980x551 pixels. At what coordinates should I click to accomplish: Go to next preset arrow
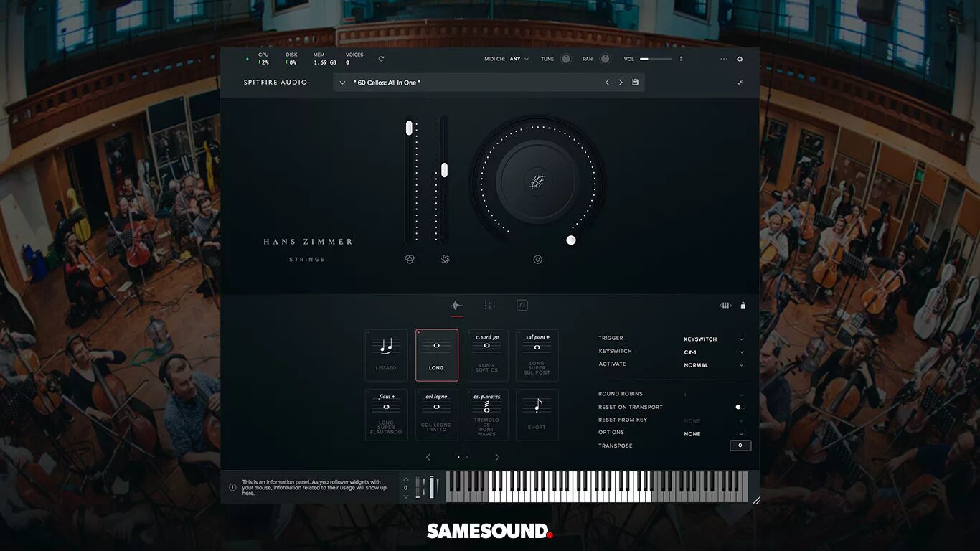pos(621,83)
